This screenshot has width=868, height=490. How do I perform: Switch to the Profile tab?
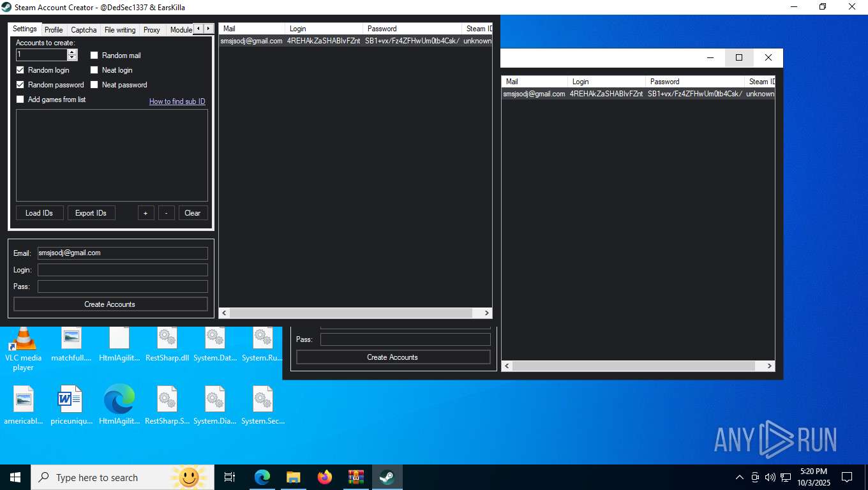click(54, 30)
